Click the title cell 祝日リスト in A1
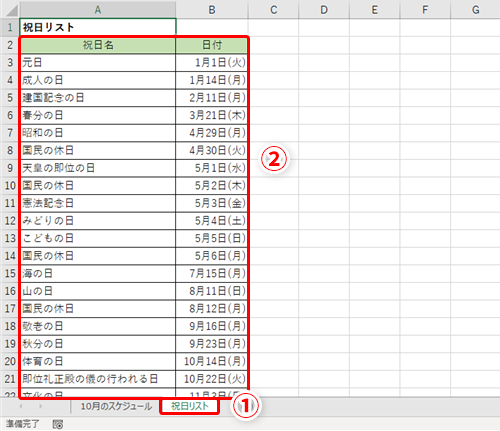 (x=98, y=27)
